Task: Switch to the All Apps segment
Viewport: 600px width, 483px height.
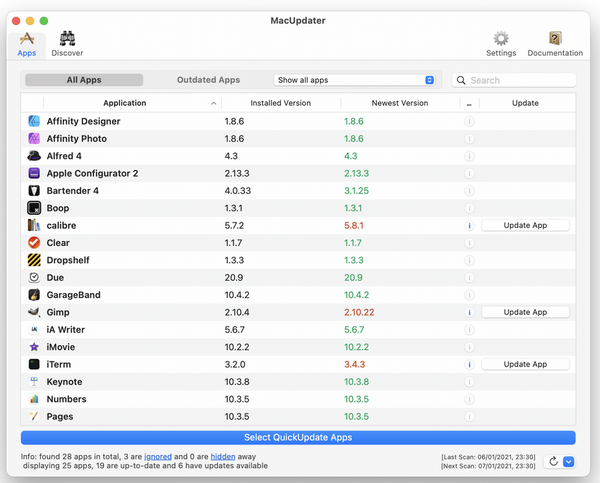Action: tap(84, 80)
